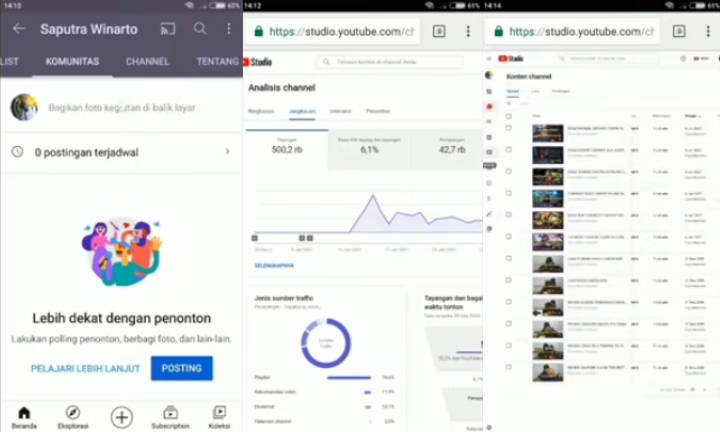Switch to the TENTANG tab
720x432 pixels.
[x=218, y=62]
